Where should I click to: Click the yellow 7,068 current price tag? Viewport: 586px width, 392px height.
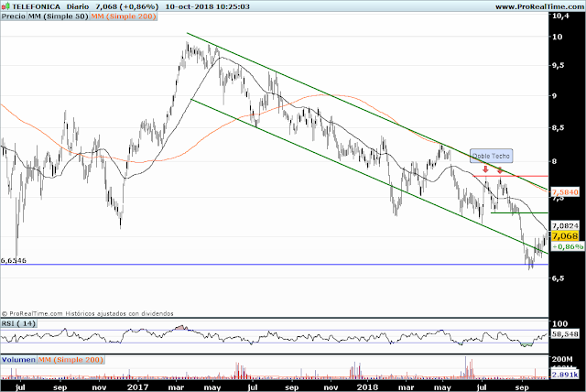point(565,236)
